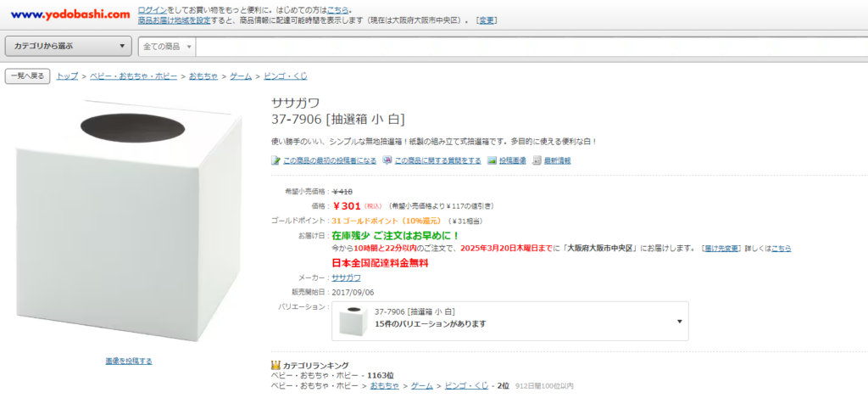Open the カテゴリから選ぶ category dropdown
This screenshot has width=868, height=398.
tap(69, 46)
